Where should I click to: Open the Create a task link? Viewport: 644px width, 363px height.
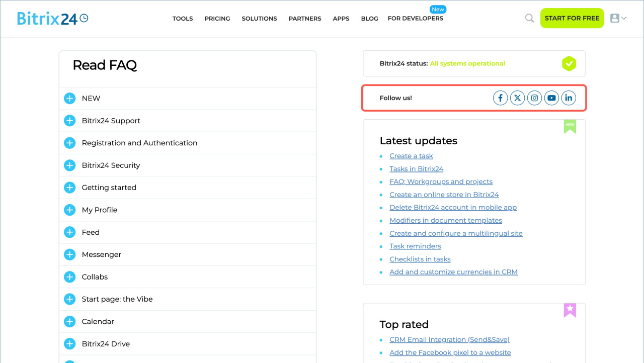[411, 156]
